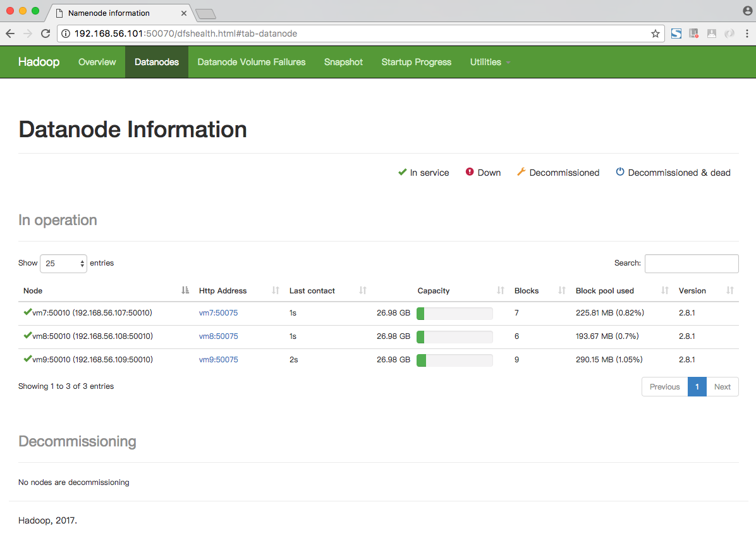Click the sort icon beside Node header
Viewport: 756px width, 540px height.
click(185, 291)
